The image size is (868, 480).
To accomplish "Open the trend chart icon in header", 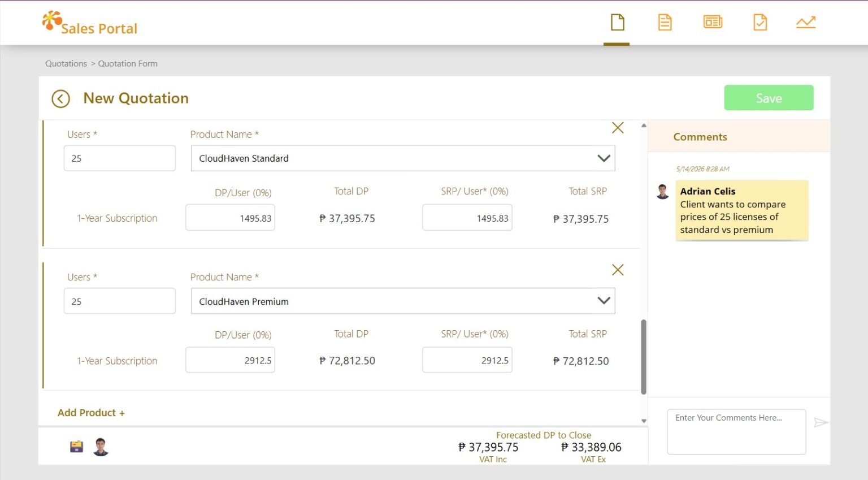I will click(x=806, y=23).
